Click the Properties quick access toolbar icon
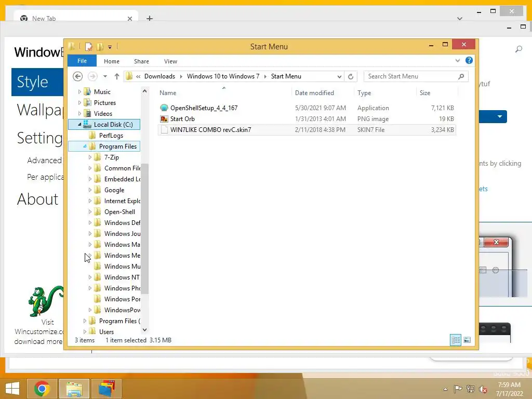The width and height of the screenshot is (532, 399). (x=88, y=46)
